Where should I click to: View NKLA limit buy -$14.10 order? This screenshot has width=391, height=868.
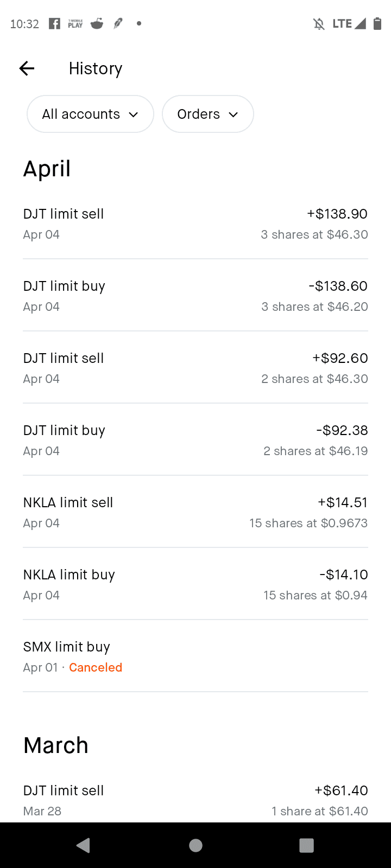tap(195, 584)
